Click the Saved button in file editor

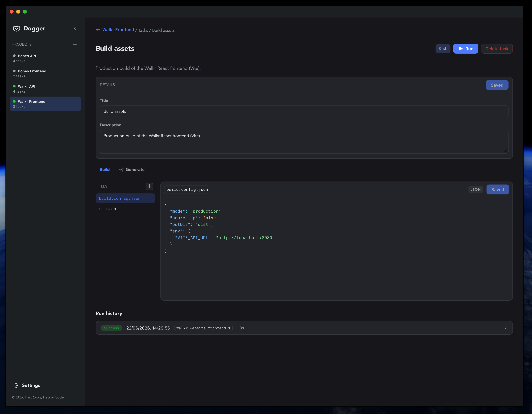click(498, 189)
